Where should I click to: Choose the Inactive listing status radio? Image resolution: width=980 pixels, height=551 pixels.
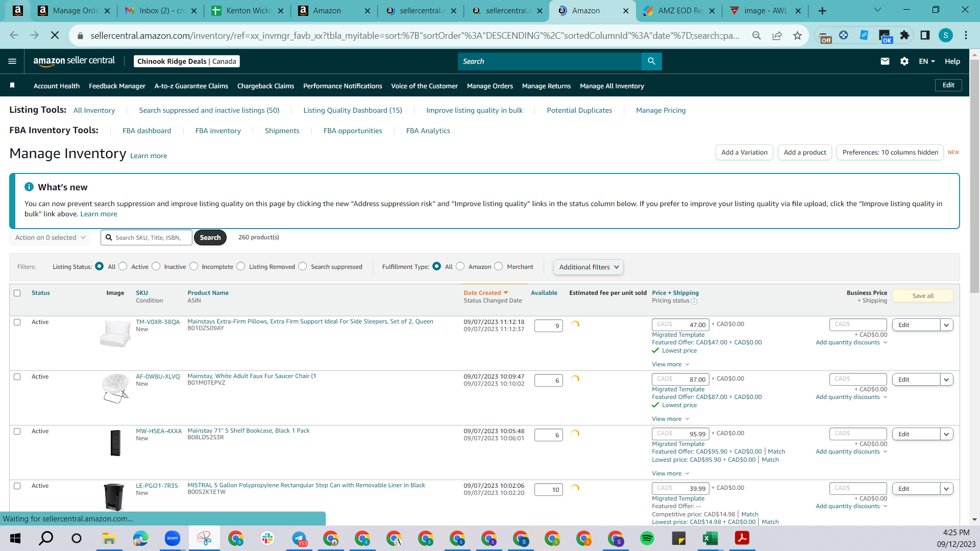(156, 266)
